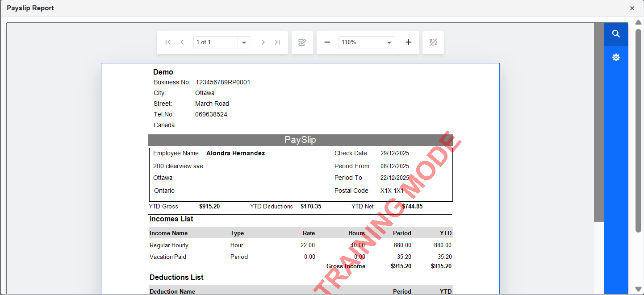This screenshot has height=295, width=644.
Task: Click the page number field '1 of 1'
Action: (216, 42)
